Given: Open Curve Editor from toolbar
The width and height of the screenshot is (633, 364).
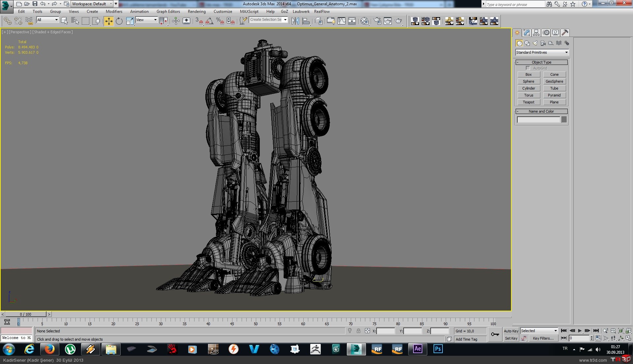Looking at the screenshot, I should point(342,21).
